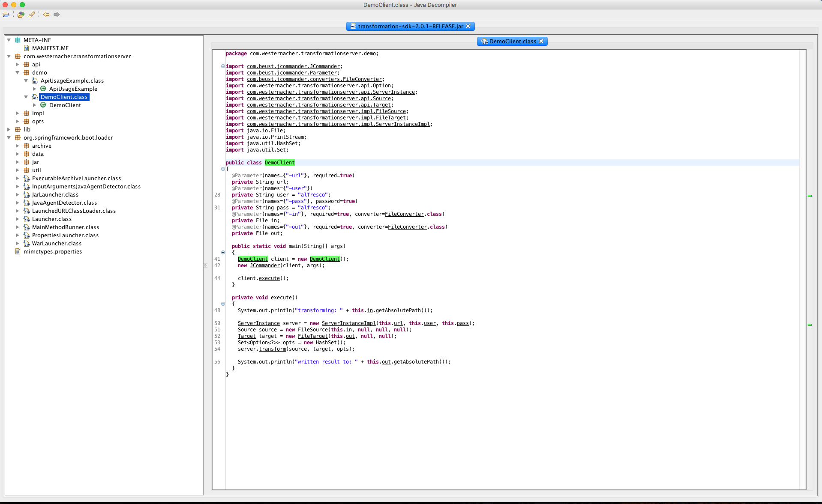
Task: Click the mimetypes.properties file icon
Action: (x=18, y=252)
